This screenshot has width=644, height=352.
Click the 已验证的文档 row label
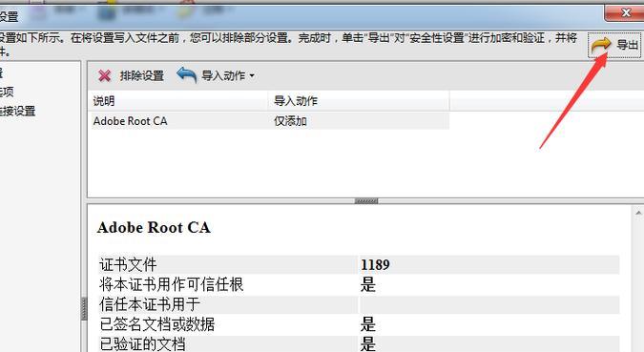pos(142,343)
